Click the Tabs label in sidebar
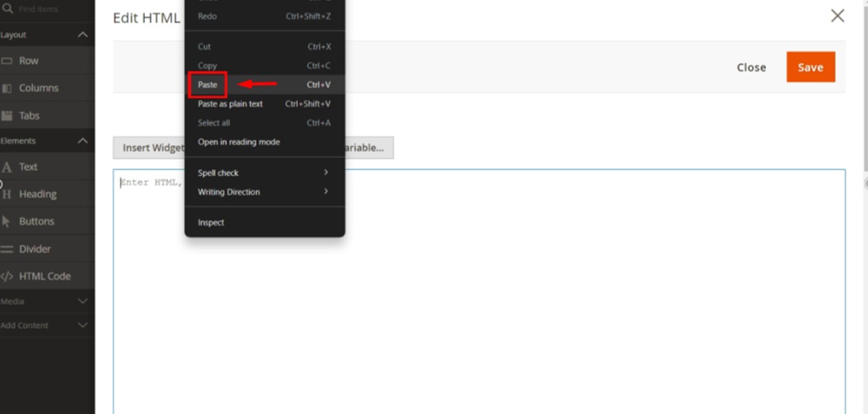This screenshot has height=414, width=868. [30, 115]
